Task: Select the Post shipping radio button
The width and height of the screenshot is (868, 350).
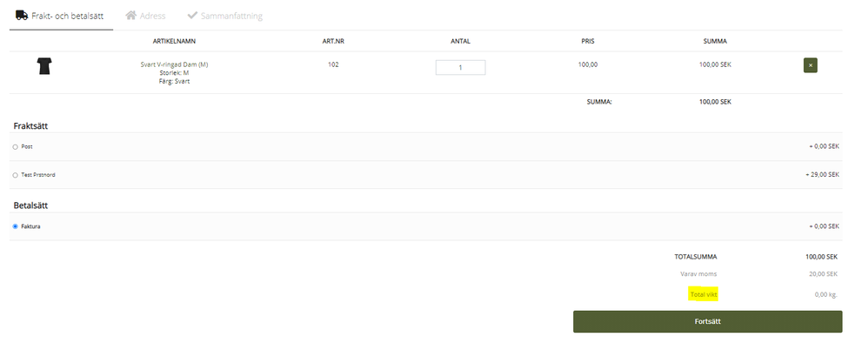Action: click(x=15, y=147)
